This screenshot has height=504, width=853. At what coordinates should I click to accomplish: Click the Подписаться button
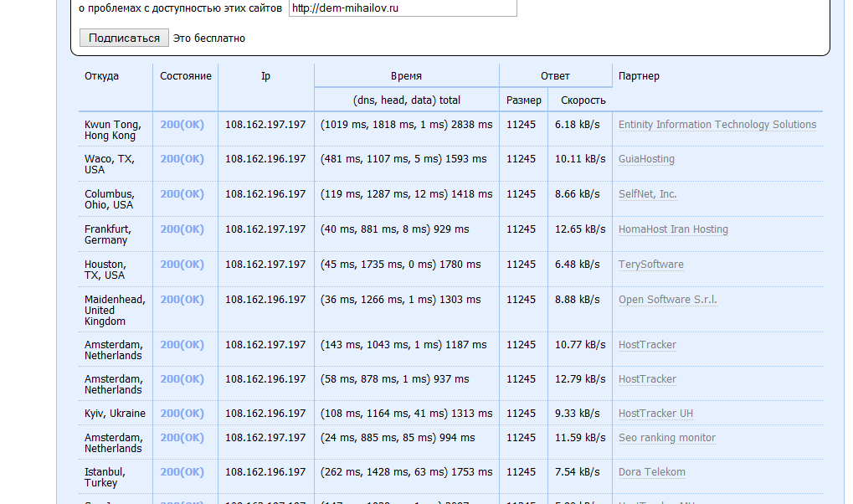[124, 38]
